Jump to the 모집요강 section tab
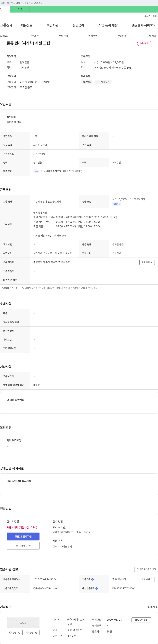This screenshot has height=644, width=158. (5, 36)
